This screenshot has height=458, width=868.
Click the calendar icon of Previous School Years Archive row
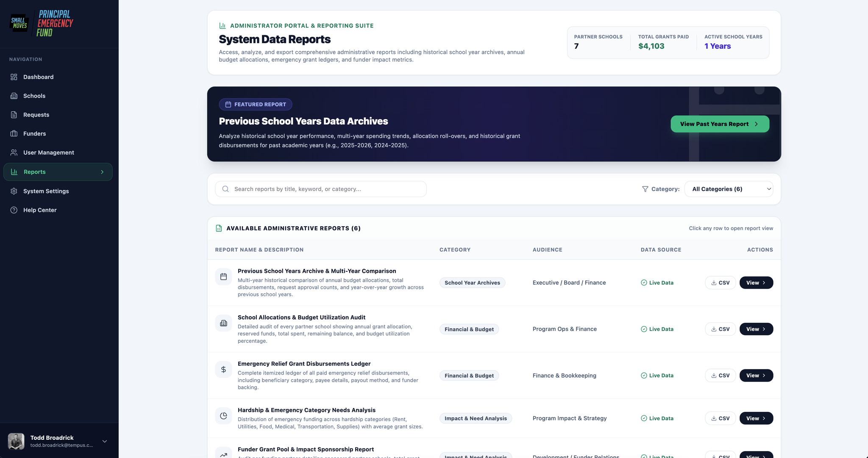pos(223,277)
